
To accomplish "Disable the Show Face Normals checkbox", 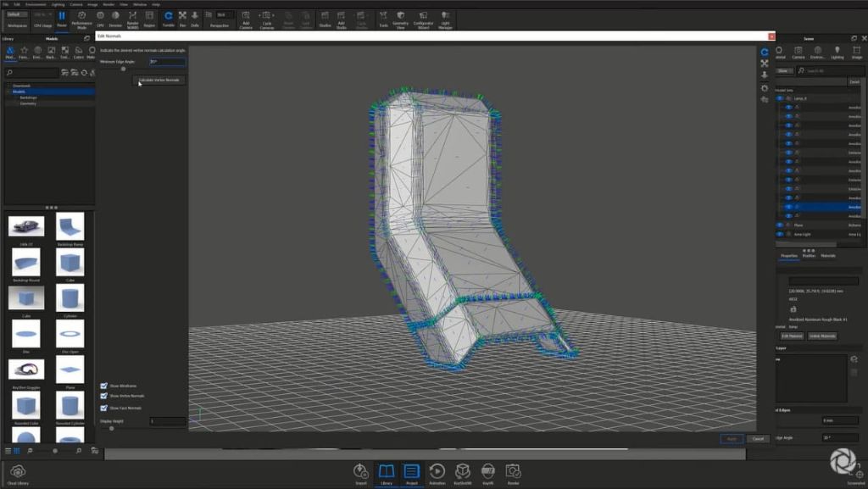I will (104, 408).
